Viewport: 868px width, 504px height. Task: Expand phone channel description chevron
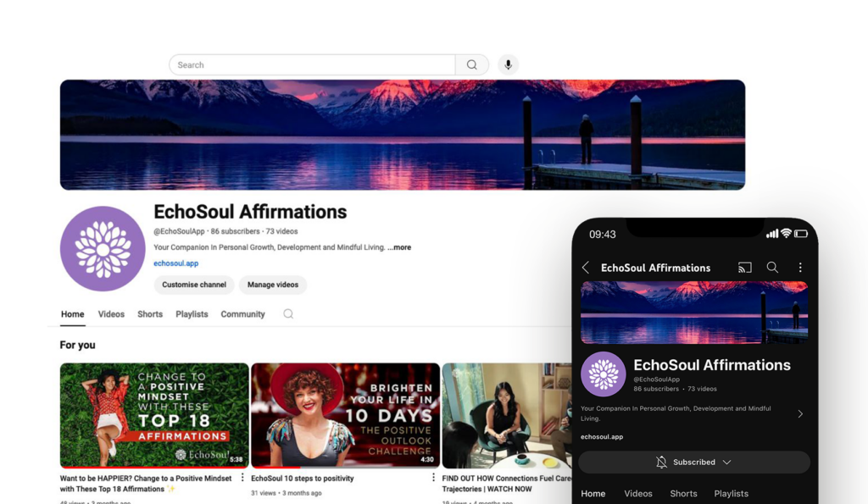pos(800,414)
